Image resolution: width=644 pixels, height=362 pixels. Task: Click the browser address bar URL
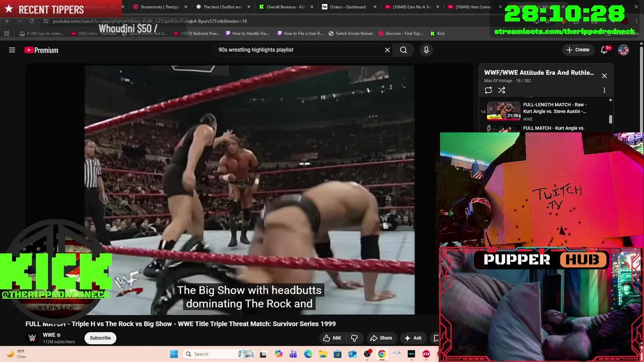click(x=149, y=21)
